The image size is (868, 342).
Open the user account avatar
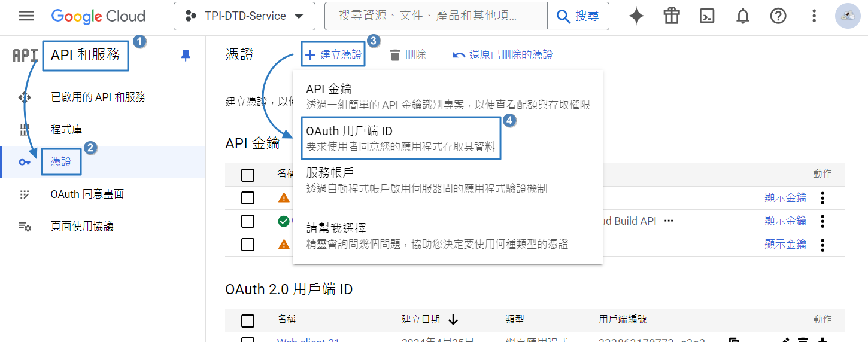tap(848, 16)
